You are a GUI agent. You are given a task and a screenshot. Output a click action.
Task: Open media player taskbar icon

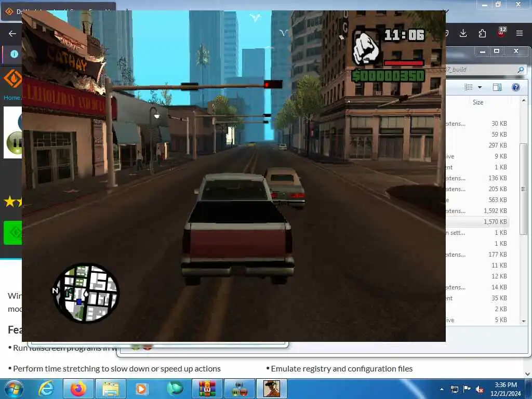(x=141, y=389)
